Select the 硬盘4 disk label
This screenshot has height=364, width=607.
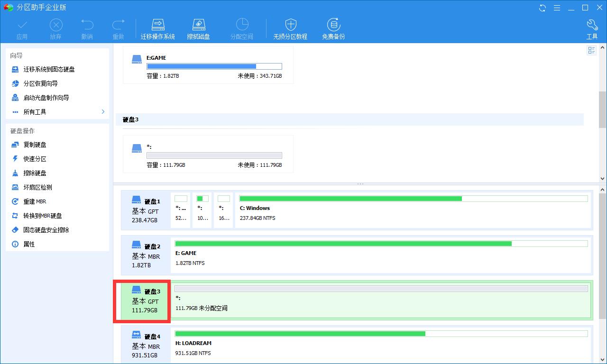[146, 345]
